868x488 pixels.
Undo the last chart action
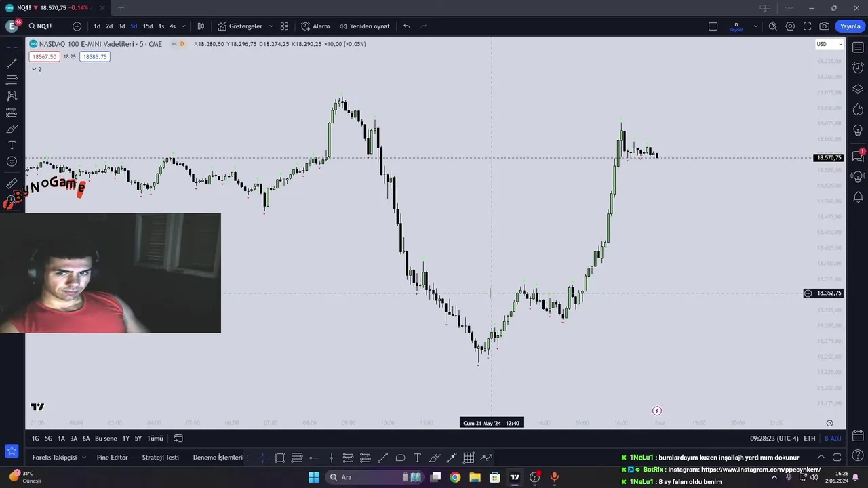406,26
